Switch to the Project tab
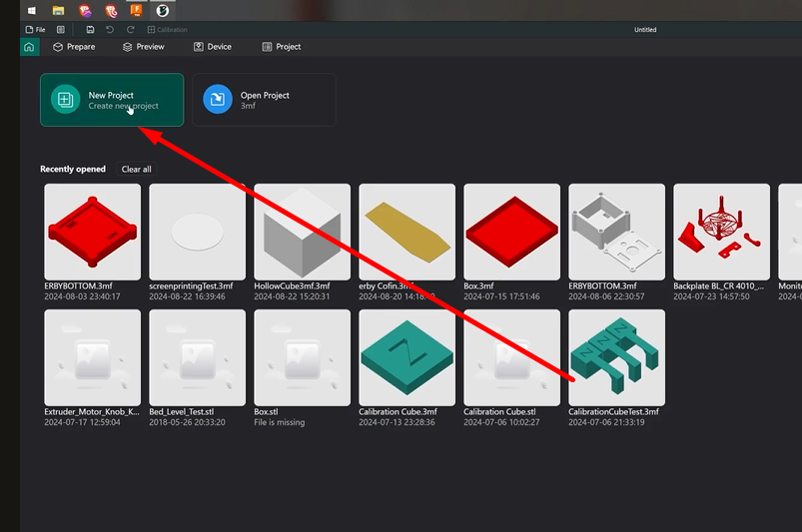The image size is (802, 532). point(282,47)
